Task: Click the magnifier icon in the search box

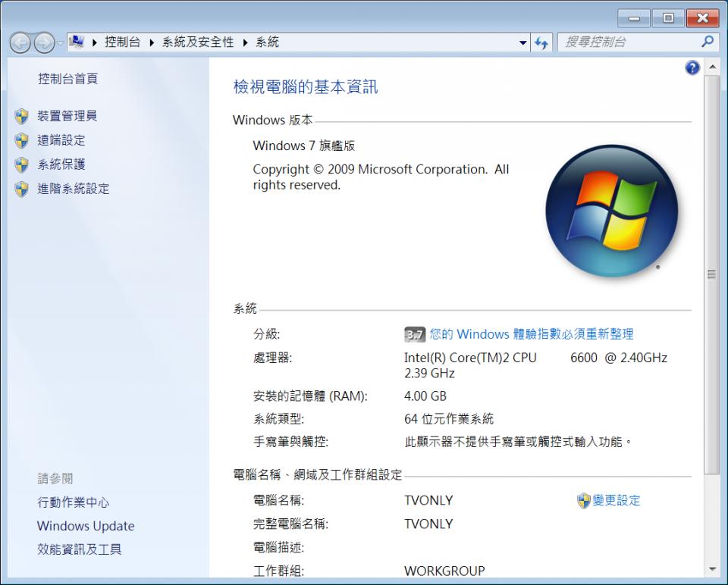Action: click(x=707, y=42)
